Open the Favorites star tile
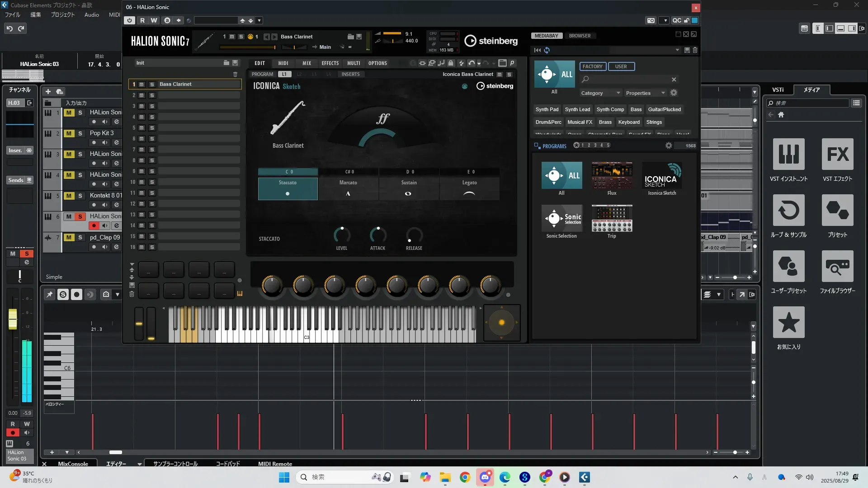 click(x=788, y=323)
